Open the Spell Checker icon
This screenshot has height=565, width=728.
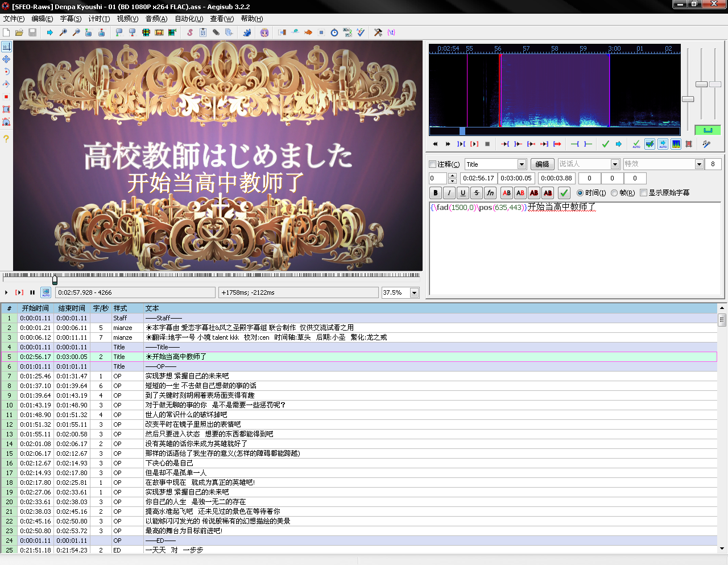tap(361, 32)
